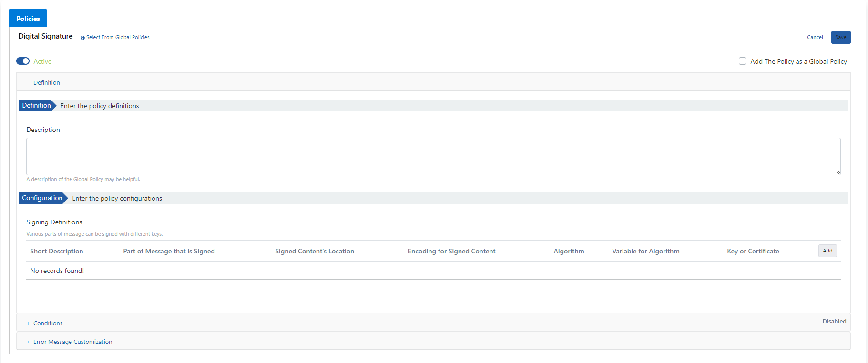This screenshot has width=868, height=363.
Task: Add a new signing definition
Action: (x=827, y=251)
